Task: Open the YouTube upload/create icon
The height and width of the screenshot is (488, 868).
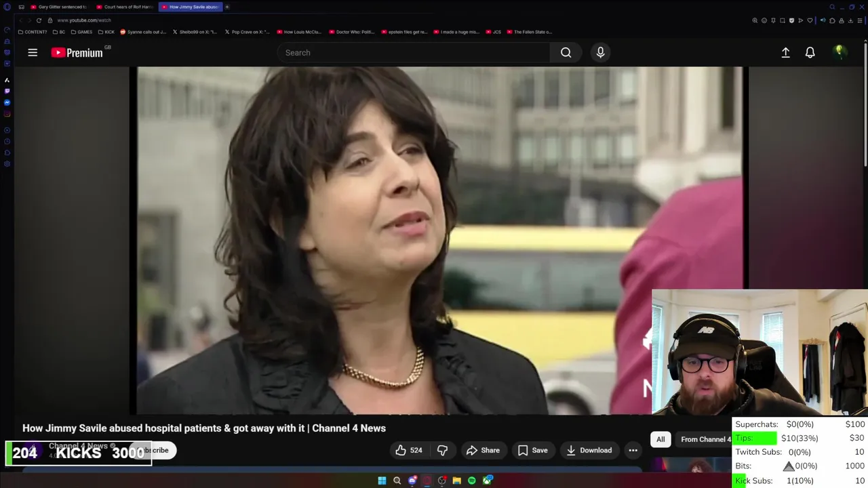Action: click(x=785, y=52)
